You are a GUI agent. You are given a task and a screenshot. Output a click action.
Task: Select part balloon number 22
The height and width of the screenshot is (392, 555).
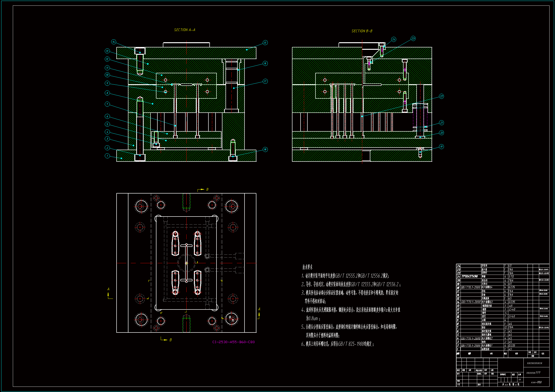[441, 96]
